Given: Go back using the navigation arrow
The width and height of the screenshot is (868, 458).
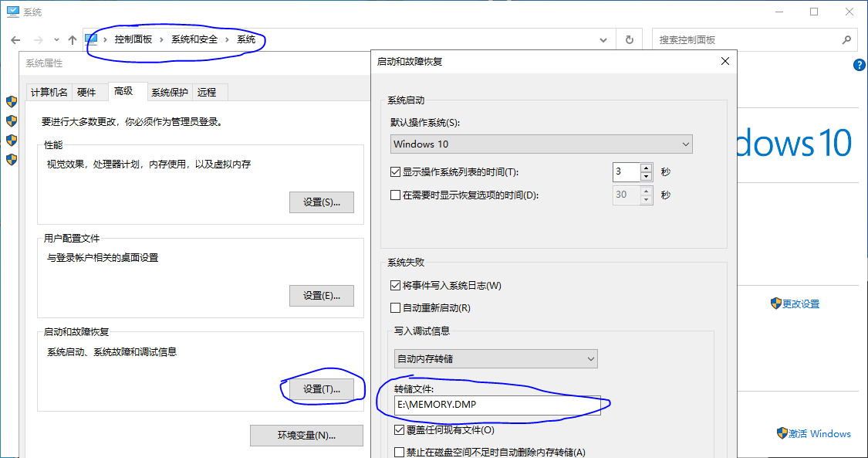Looking at the screenshot, I should click(15, 40).
